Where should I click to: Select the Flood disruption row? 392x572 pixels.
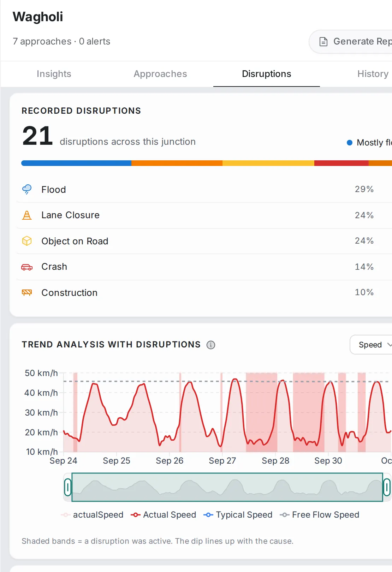(204, 189)
